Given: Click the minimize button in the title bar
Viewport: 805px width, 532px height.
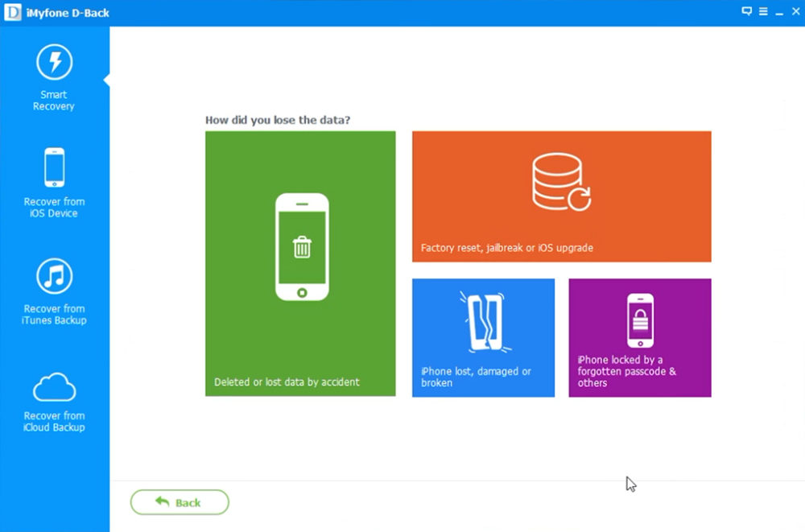Looking at the screenshot, I should coord(779,11).
